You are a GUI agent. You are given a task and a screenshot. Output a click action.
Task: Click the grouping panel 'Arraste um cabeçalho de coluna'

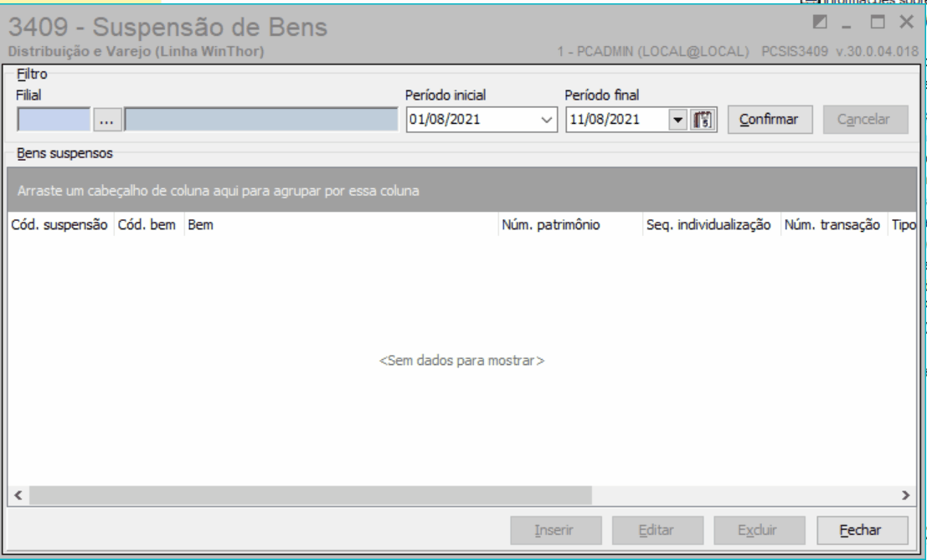point(461,190)
